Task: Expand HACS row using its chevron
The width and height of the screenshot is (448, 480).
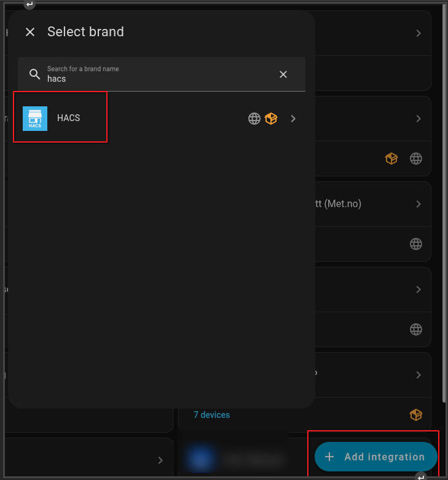Action: pos(293,119)
